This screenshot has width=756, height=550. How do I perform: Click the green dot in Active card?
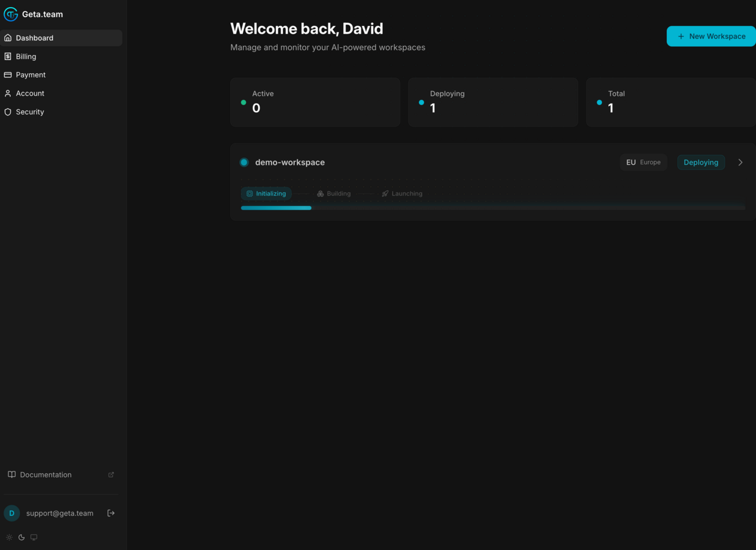click(x=243, y=102)
